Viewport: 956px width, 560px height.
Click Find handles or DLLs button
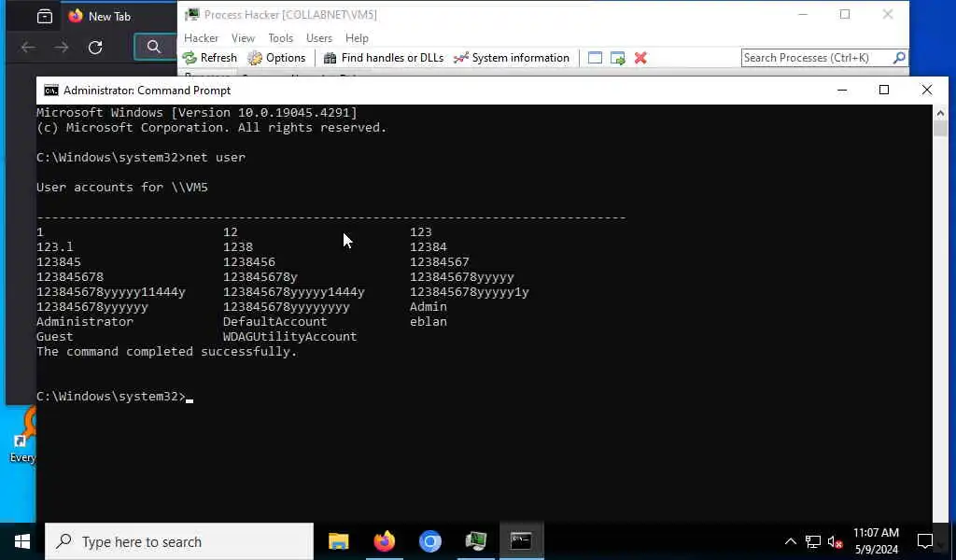pyautogui.click(x=384, y=58)
